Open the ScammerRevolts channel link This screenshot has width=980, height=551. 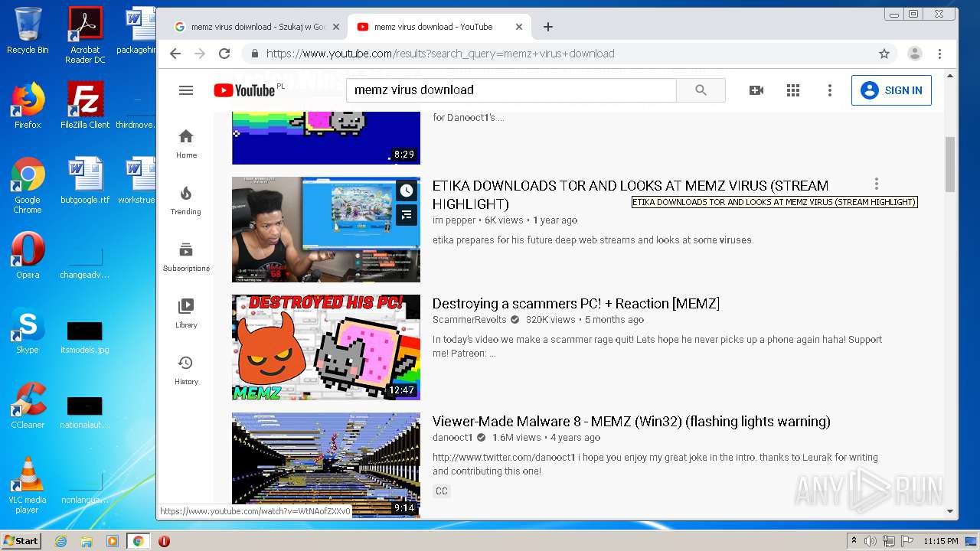click(470, 320)
